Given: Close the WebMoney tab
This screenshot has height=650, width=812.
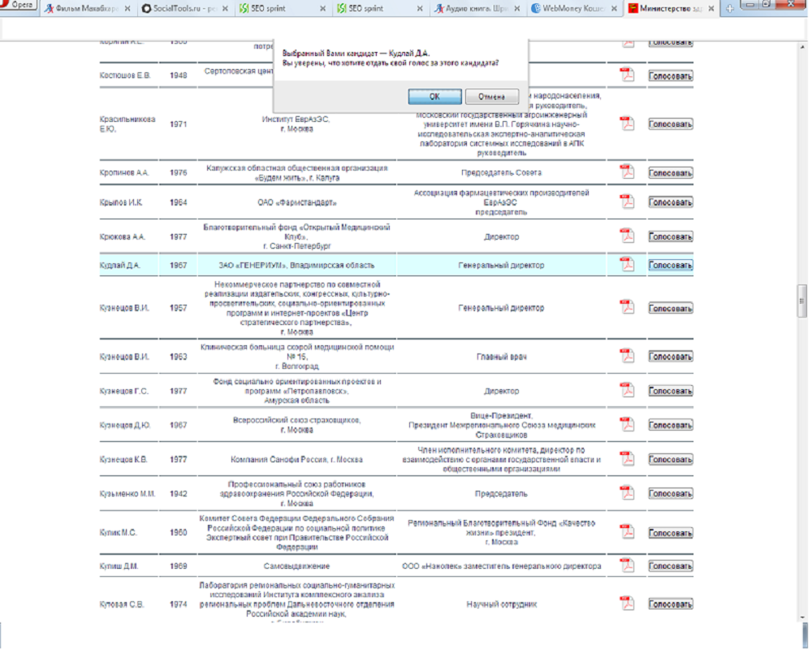Looking at the screenshot, I should coord(614,9).
